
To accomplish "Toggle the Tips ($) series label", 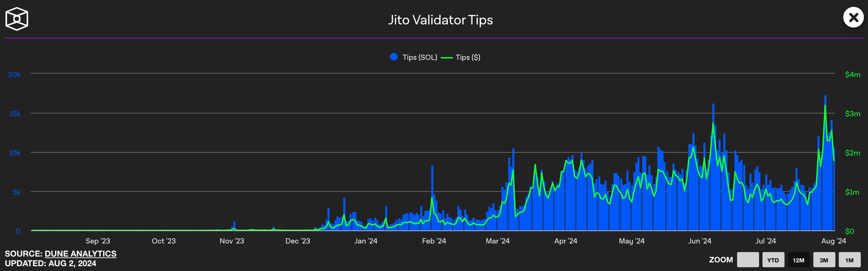I will [468, 57].
